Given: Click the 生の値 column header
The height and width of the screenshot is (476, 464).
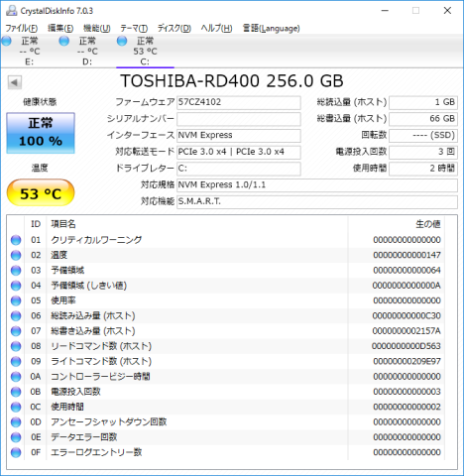Looking at the screenshot, I should click(x=428, y=224).
